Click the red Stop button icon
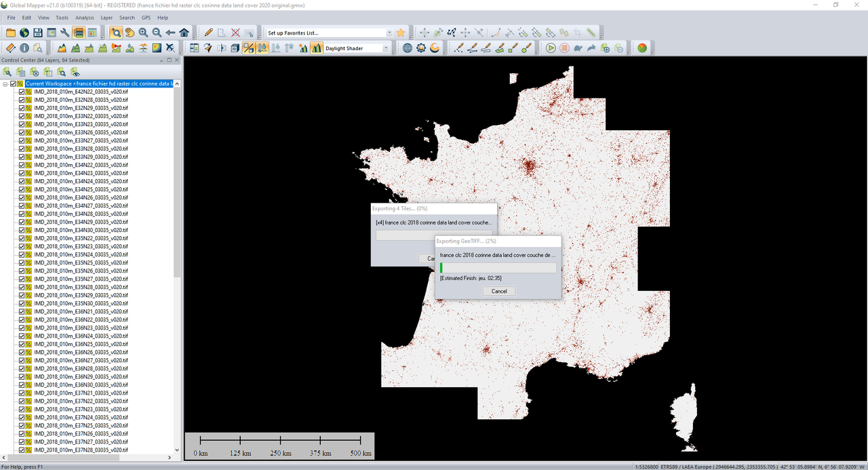 (x=564, y=48)
